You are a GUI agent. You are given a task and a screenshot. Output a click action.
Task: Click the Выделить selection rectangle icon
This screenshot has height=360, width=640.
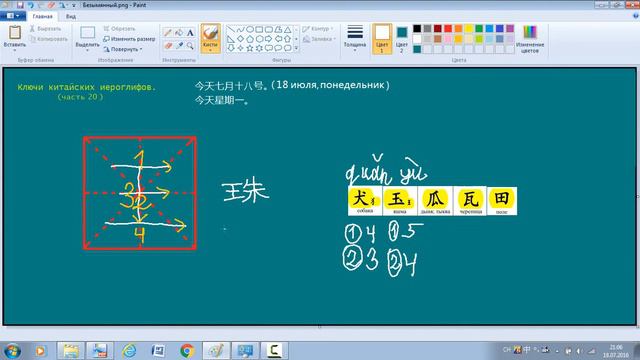[87, 33]
